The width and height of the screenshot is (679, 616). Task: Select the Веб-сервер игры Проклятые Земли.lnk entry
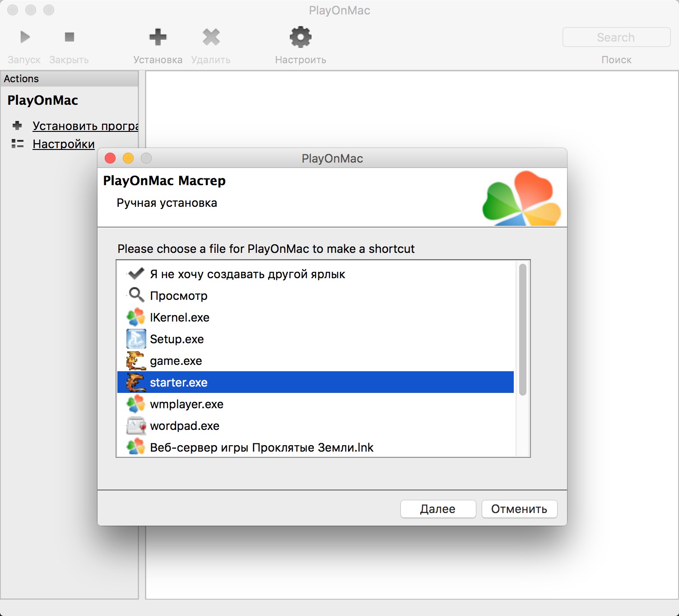261,448
